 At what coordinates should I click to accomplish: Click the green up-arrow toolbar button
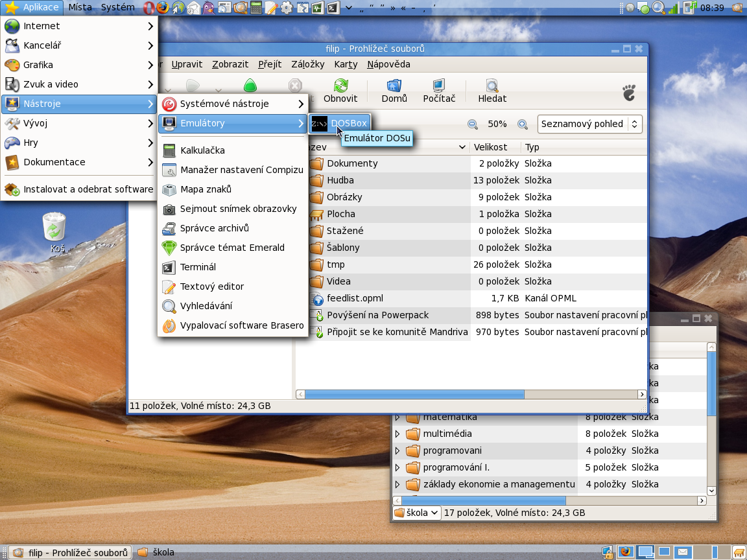tap(250, 86)
